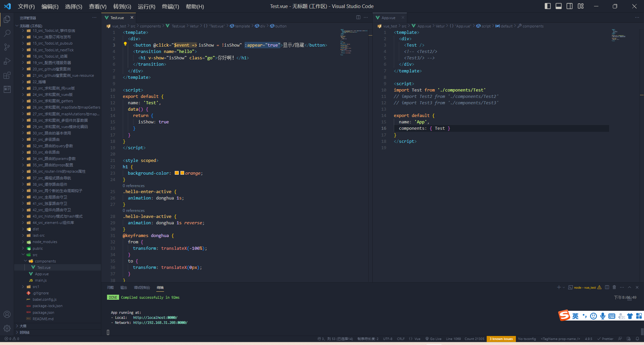
Task: Open the 192.168.31.208:8080 network link
Action: (160, 323)
